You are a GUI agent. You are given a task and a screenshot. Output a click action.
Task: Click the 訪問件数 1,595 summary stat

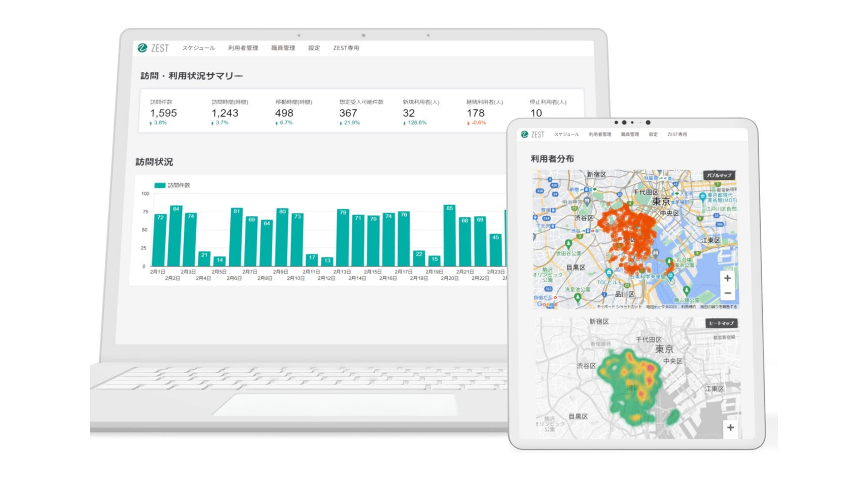click(x=163, y=113)
